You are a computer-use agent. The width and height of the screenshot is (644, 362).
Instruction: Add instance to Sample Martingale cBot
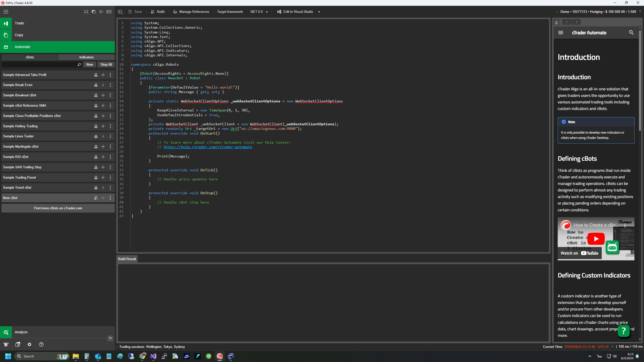[x=103, y=147]
